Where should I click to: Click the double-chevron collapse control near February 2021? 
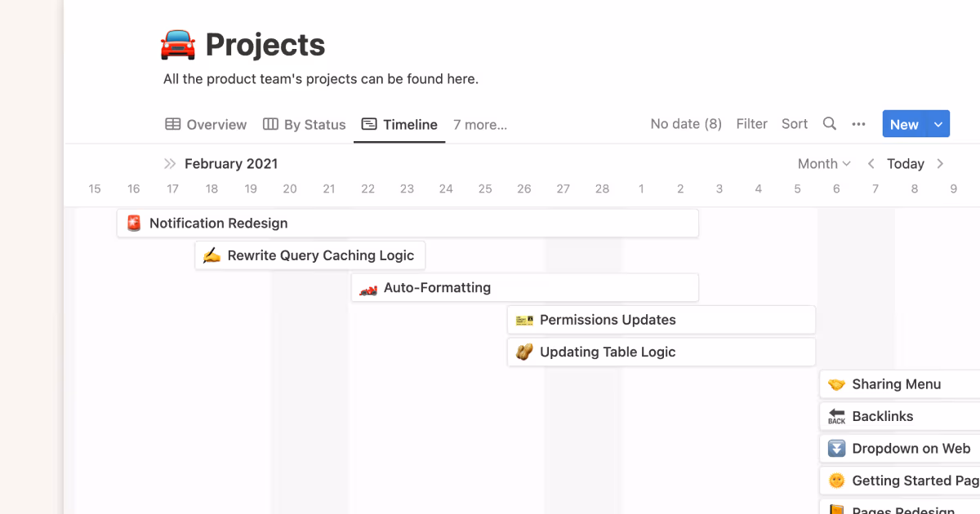coord(171,163)
